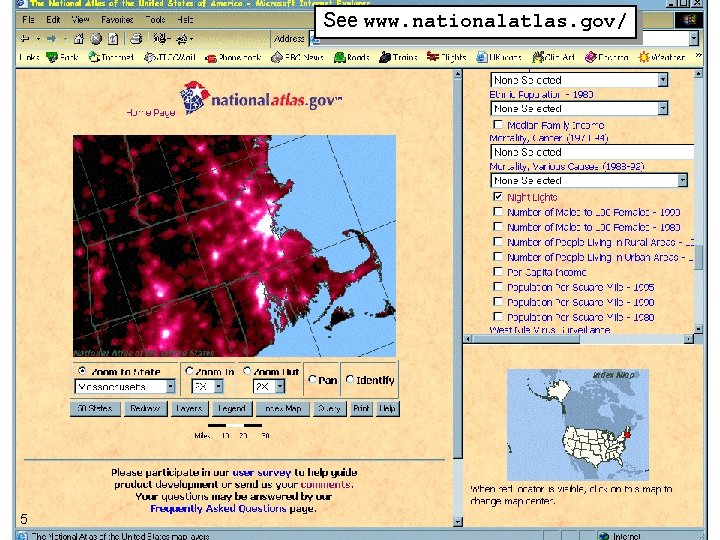720x540 pixels.
Task: Select the Identify radio button
Action: (350, 379)
